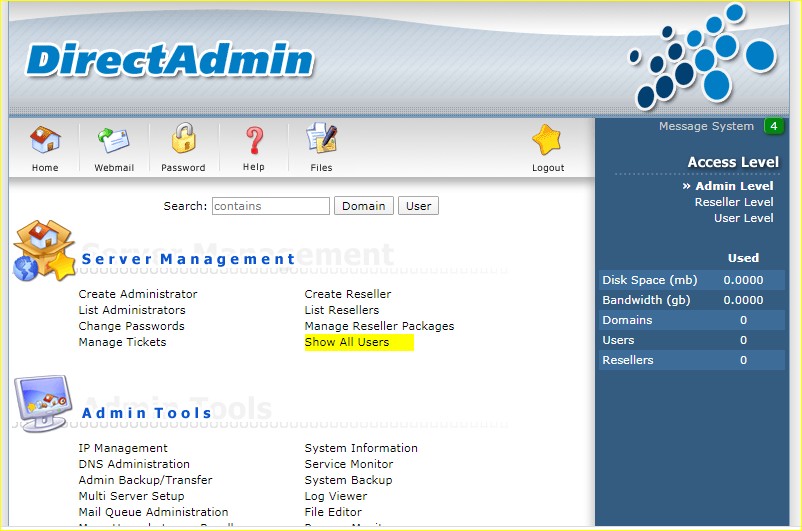Open the Create Administrator link
Viewport: 802px width, 531px height.
point(138,294)
